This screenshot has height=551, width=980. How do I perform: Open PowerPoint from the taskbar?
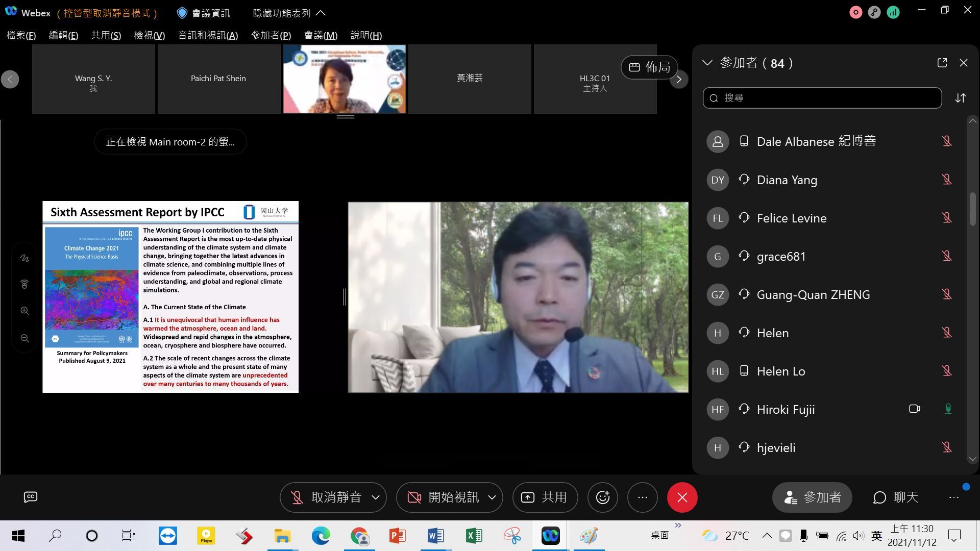click(397, 536)
